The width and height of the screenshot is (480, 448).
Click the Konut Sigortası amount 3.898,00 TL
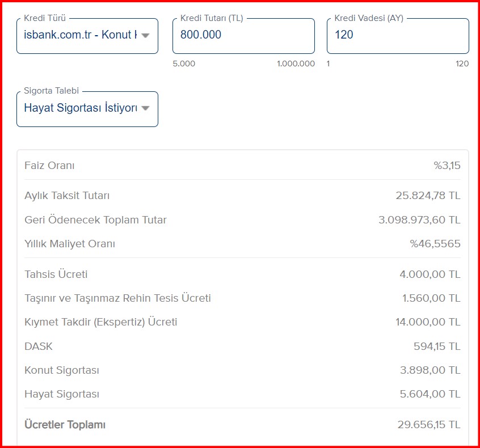point(430,370)
